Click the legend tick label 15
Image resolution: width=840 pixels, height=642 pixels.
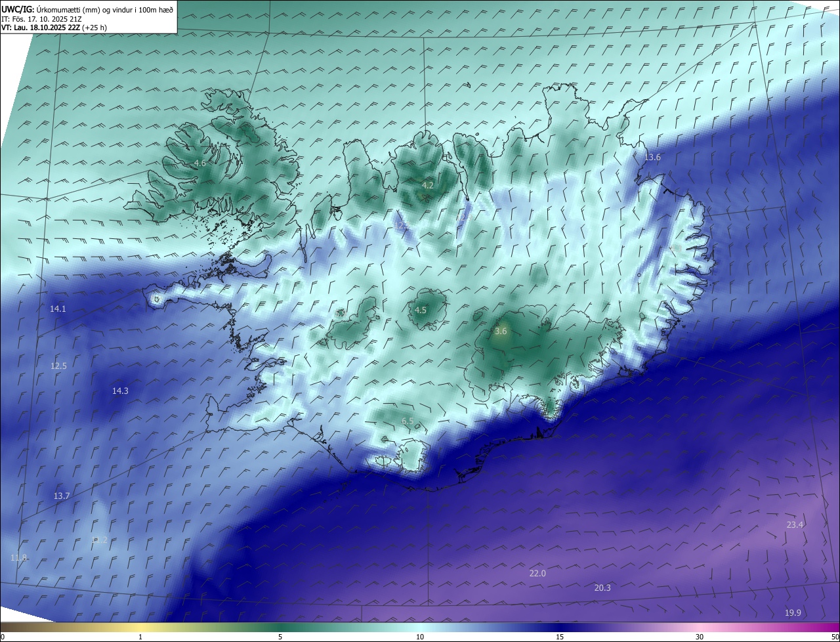pos(560,637)
